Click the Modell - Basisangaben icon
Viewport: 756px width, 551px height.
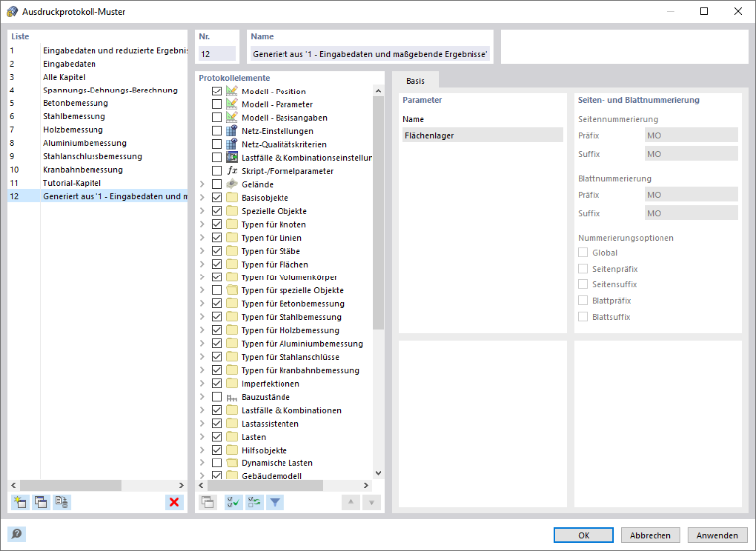(232, 117)
